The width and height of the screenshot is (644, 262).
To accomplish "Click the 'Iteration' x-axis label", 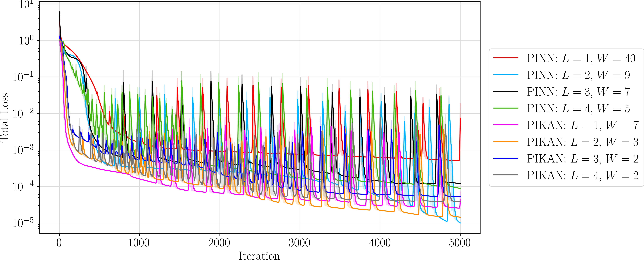I will [259, 256].
